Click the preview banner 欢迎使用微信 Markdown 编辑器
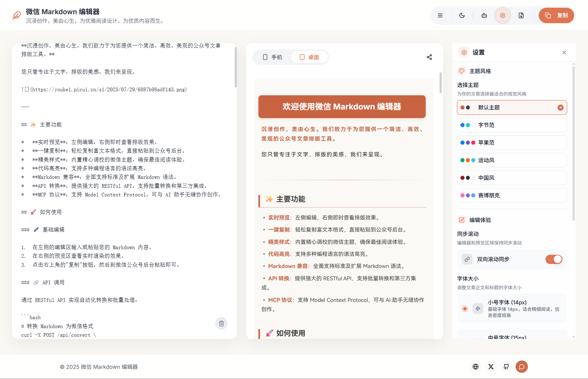Image resolution: width=588 pixels, height=379 pixels. click(x=342, y=107)
